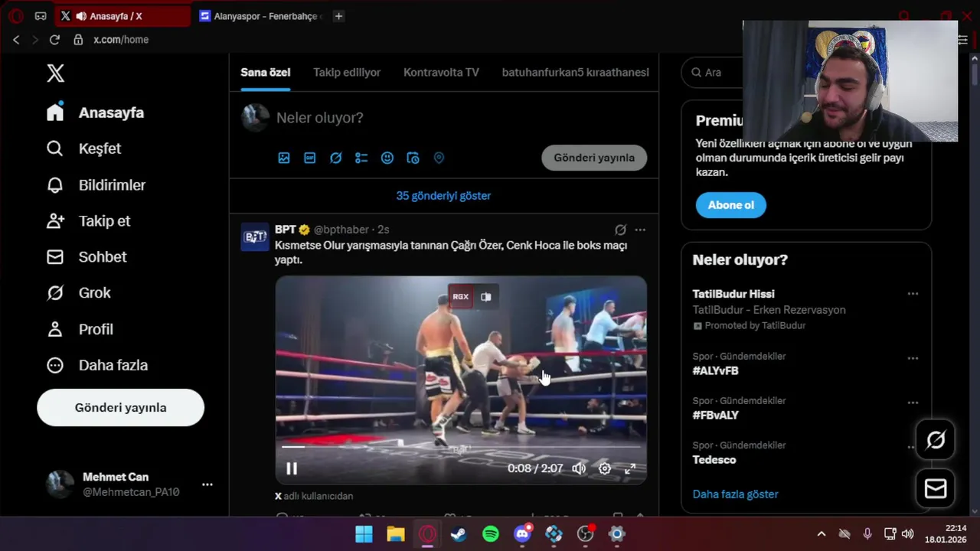
Task: Add a poll to the post
Action: click(x=361, y=158)
